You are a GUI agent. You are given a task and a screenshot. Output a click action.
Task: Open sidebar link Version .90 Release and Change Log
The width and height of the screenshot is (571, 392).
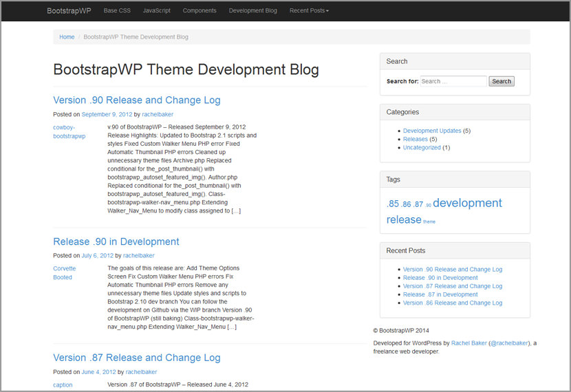(453, 270)
